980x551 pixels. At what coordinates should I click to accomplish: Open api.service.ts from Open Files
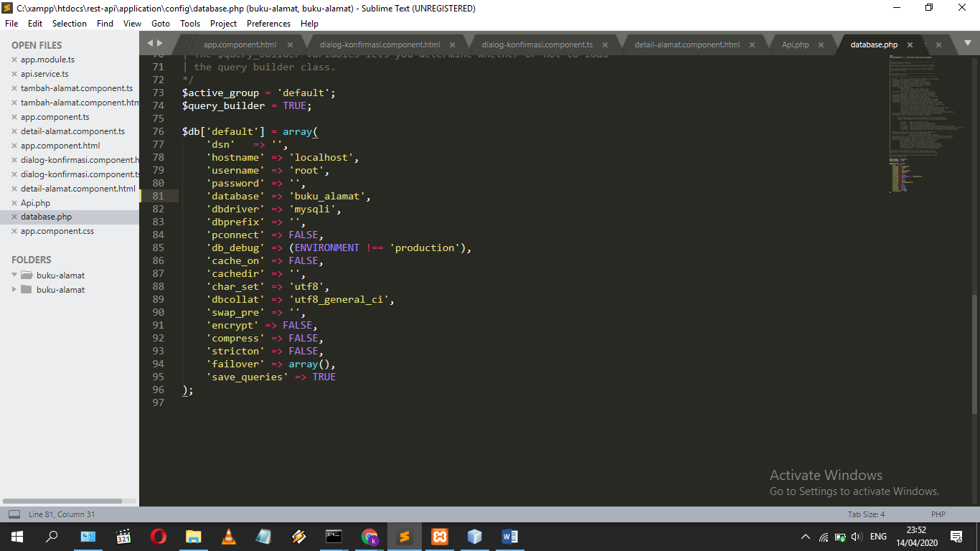44,74
